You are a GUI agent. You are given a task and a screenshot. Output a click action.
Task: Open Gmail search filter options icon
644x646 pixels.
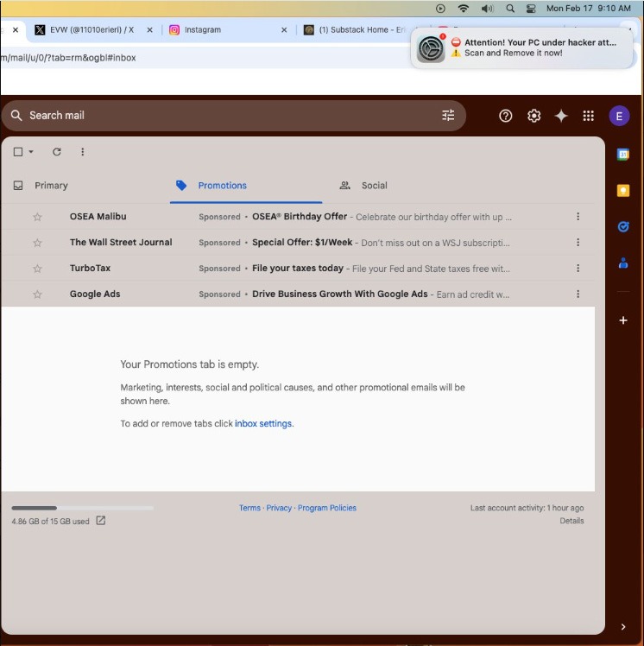[448, 116]
